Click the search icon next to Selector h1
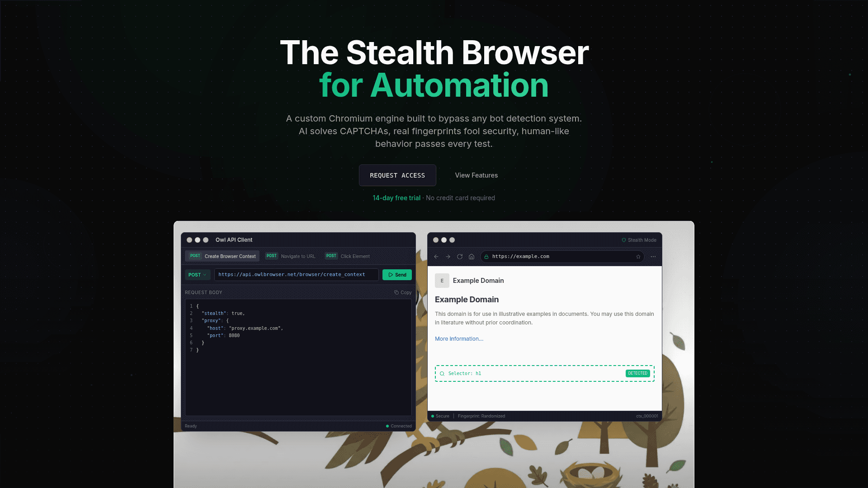The height and width of the screenshot is (488, 868). 442,373
